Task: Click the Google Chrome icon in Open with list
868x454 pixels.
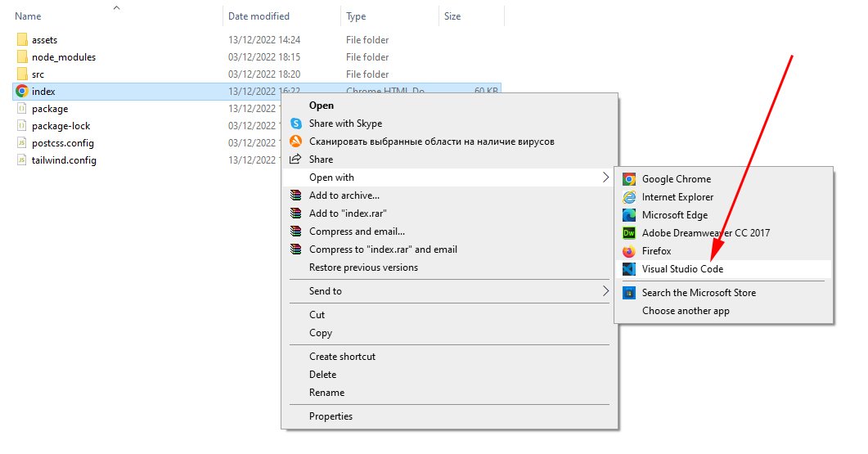Action: pyautogui.click(x=629, y=179)
